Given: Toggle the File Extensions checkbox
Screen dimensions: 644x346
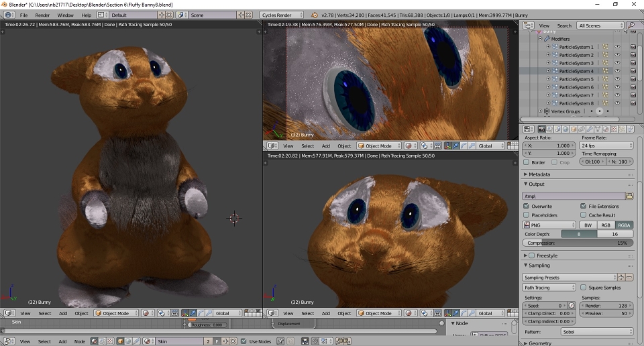Looking at the screenshot, I should (x=583, y=206).
